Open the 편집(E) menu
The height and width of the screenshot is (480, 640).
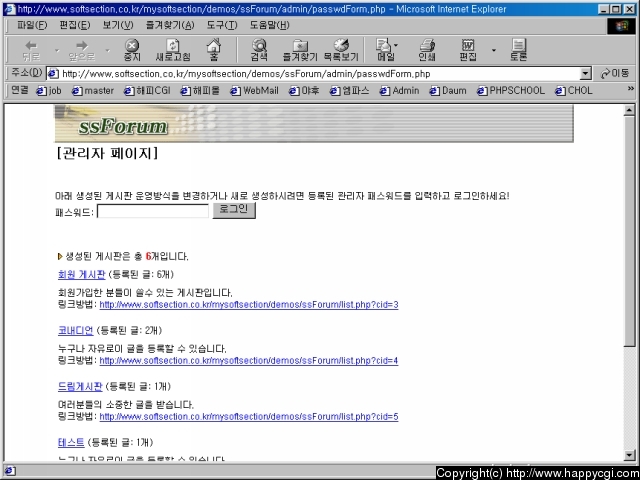(x=75, y=25)
